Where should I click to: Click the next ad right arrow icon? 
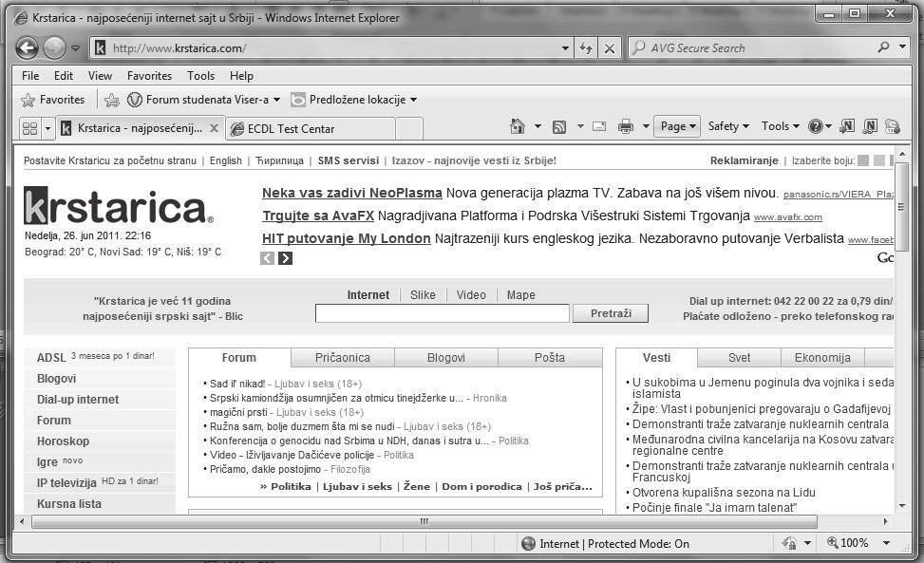click(285, 258)
